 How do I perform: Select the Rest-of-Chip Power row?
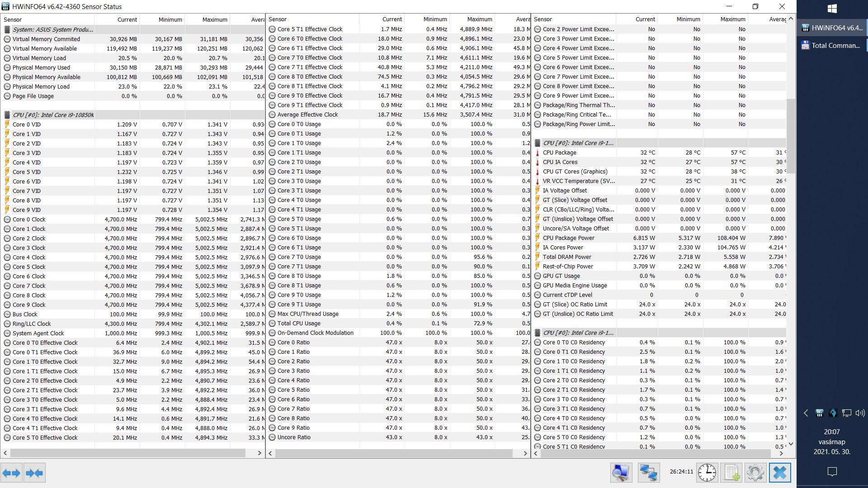(x=660, y=267)
